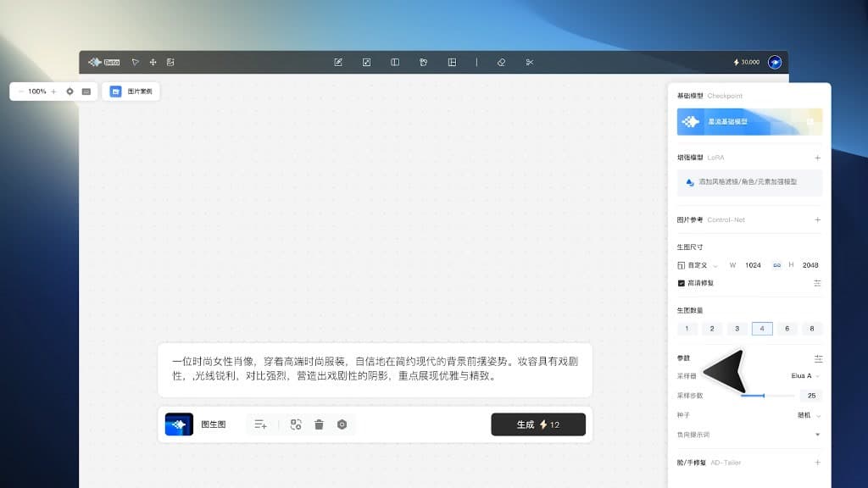Toggle the 高清修复 checkbox
This screenshot has height=488, width=868.
click(x=682, y=283)
